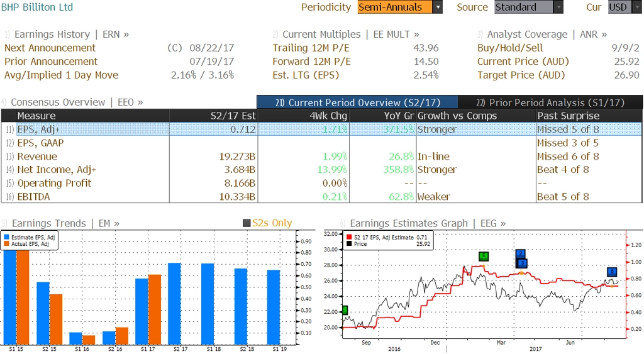
Task: Click the Standard source field
Action: point(524,7)
